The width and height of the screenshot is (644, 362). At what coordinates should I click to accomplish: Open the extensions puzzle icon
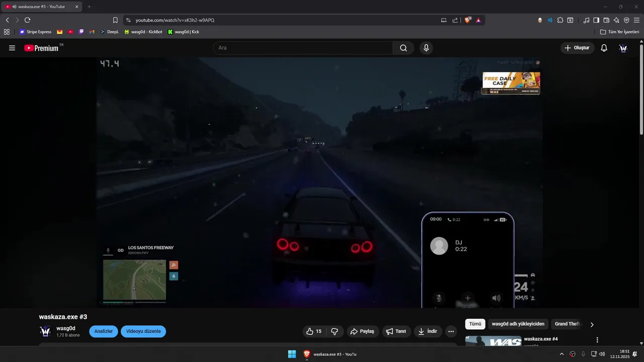click(x=560, y=20)
